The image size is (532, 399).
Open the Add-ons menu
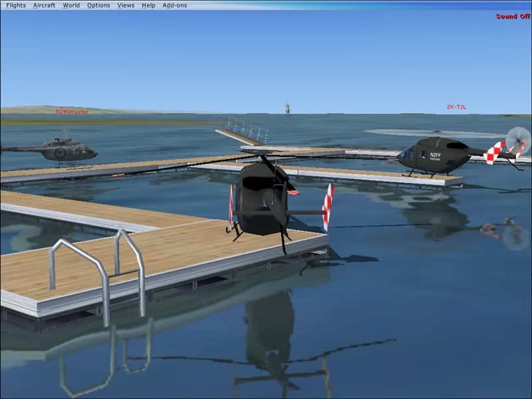pos(174,5)
